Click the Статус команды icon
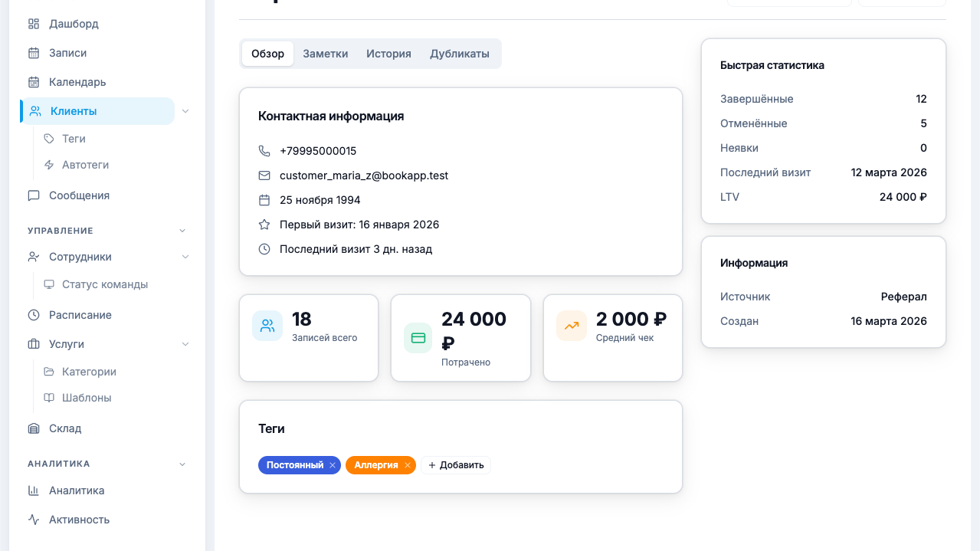Screen dimensions: 980x551 pos(48,284)
